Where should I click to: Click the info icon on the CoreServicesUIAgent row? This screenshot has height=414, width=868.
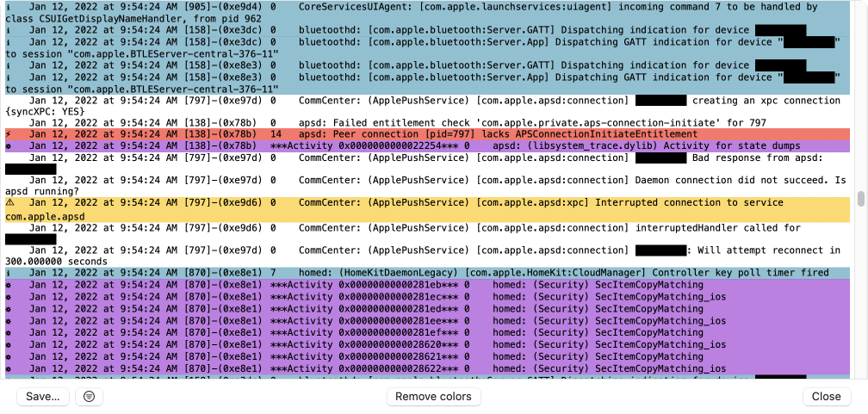[9, 7]
